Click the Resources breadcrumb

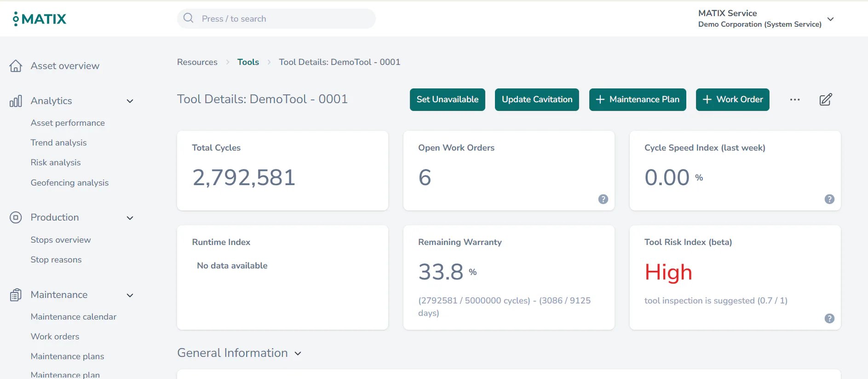click(x=197, y=62)
